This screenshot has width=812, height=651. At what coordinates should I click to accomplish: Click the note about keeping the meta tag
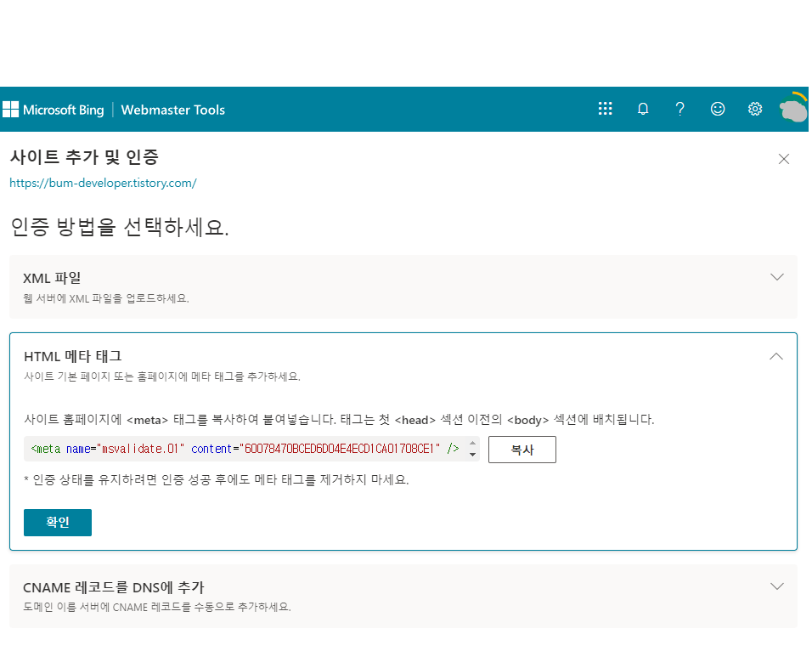pyautogui.click(x=217, y=480)
